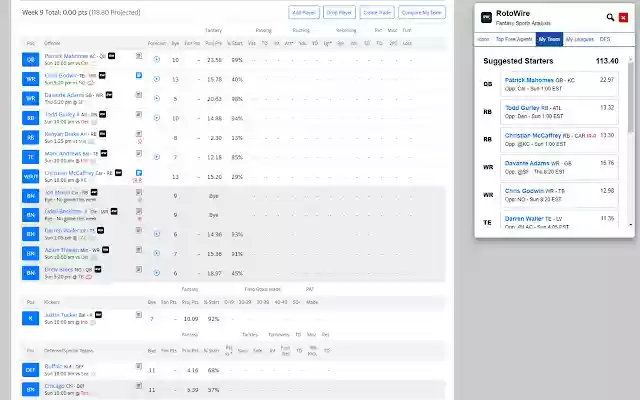Screen dimensions: 640x400
Task: Play forecast video for Chris Godwin row
Action: (x=156, y=79)
